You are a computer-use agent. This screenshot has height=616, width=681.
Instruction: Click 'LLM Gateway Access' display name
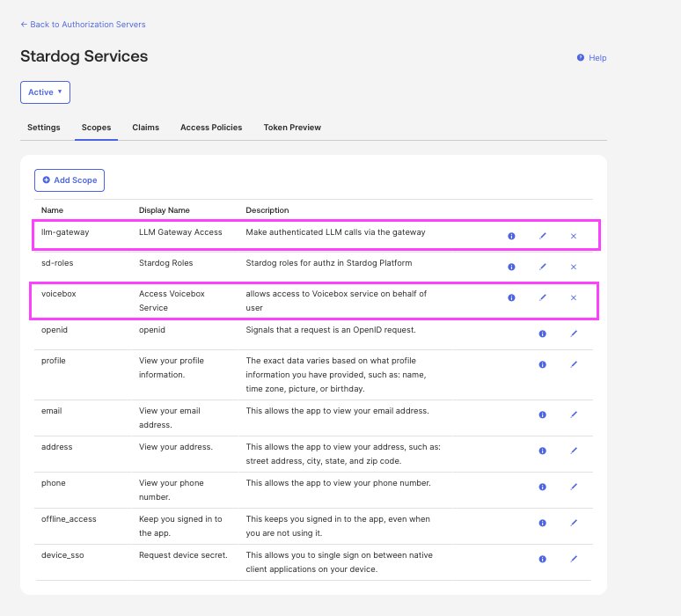[x=180, y=232]
